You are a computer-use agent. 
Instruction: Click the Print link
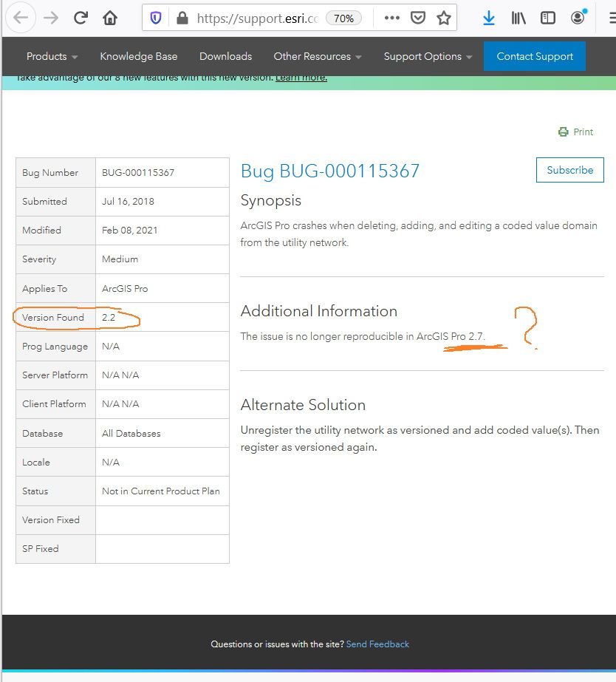coord(583,132)
